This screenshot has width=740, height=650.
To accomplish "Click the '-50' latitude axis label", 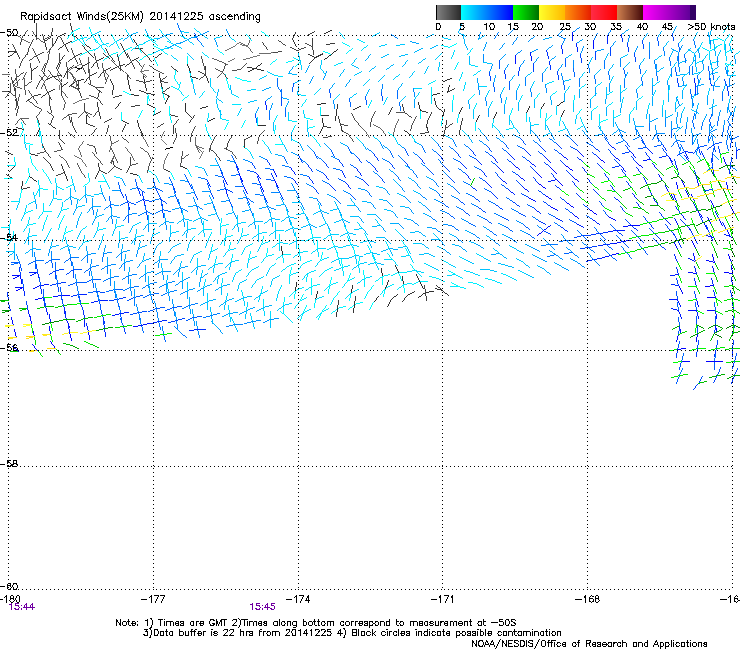I will coord(9,33).
